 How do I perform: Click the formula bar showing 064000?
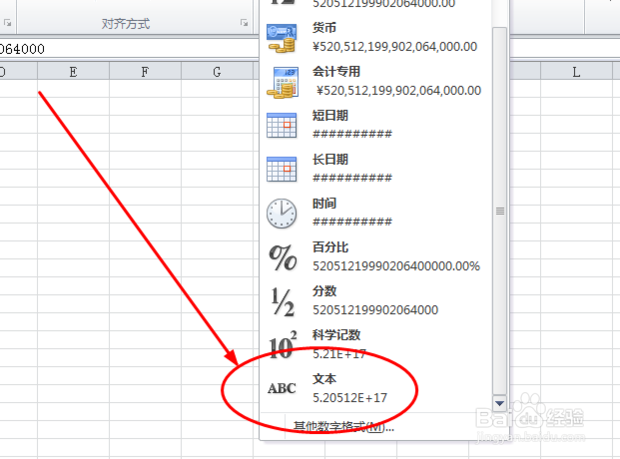[129, 49]
